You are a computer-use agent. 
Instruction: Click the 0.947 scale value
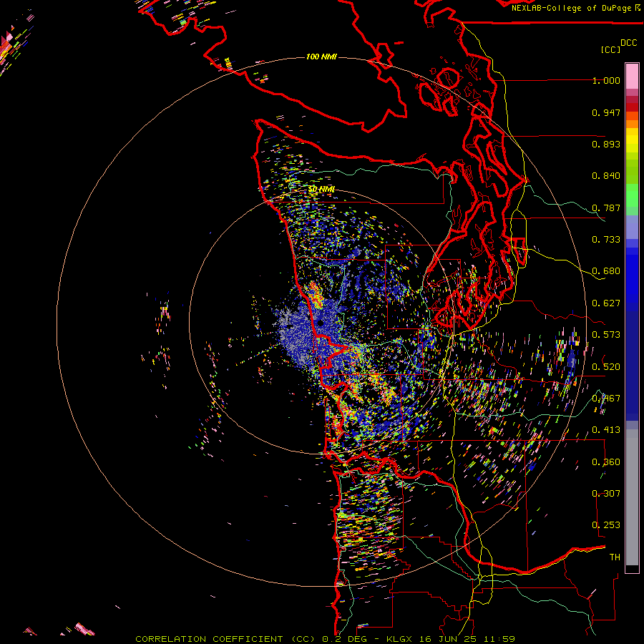606,112
